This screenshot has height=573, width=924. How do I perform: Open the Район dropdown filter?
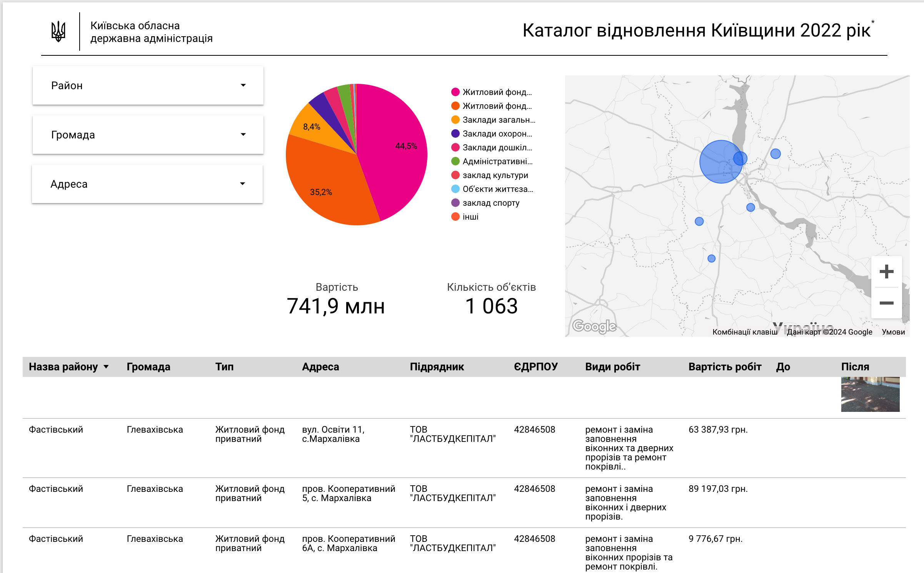[148, 85]
